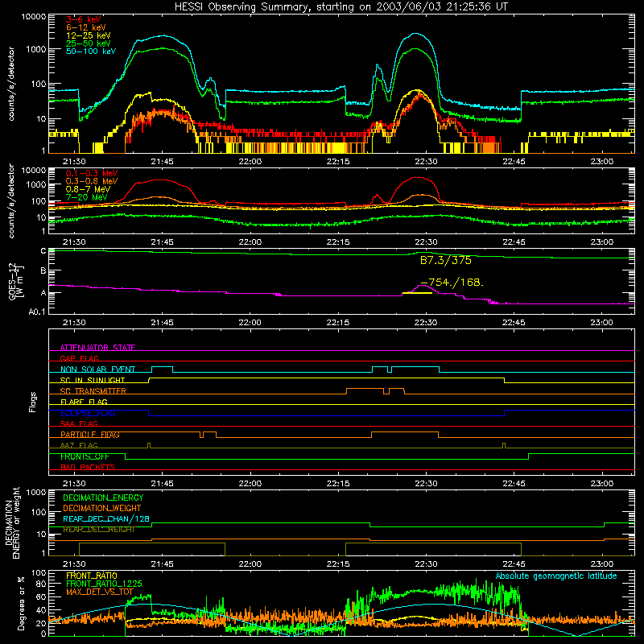Click the vertical Flags axis title

(x=33, y=402)
